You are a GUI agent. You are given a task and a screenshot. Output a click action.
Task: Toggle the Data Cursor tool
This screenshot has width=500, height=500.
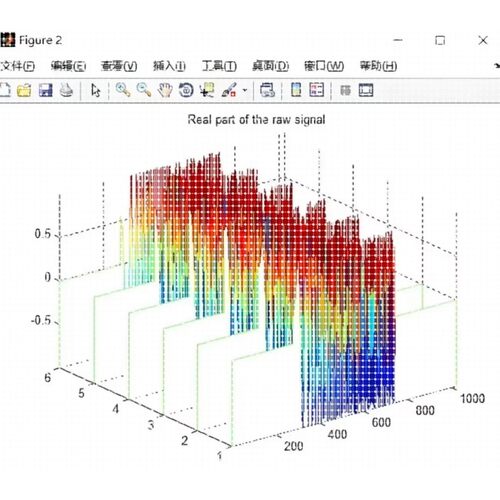tap(207, 90)
